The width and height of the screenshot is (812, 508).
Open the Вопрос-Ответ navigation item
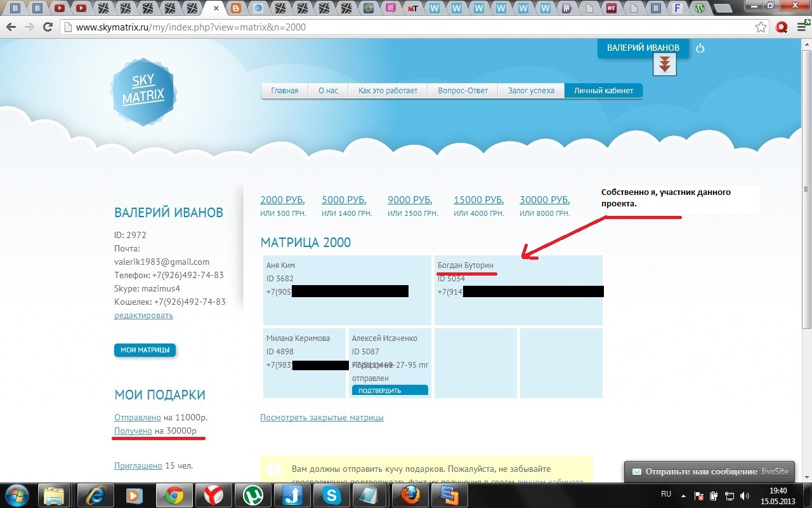click(x=462, y=91)
